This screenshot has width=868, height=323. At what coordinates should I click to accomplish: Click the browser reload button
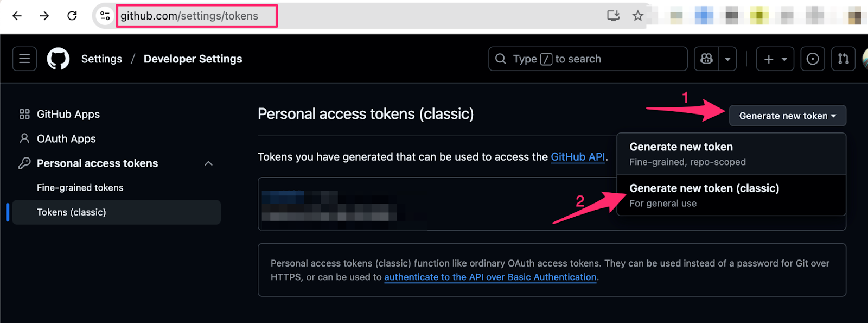(72, 16)
